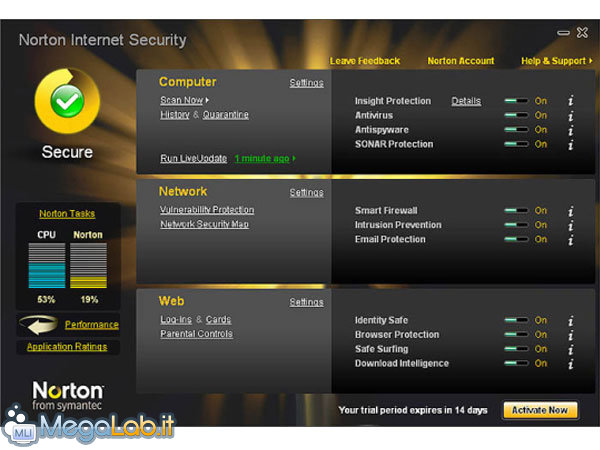Click the Secure status checkmark icon
Viewport: 600px width, 450px height.
pos(67,101)
